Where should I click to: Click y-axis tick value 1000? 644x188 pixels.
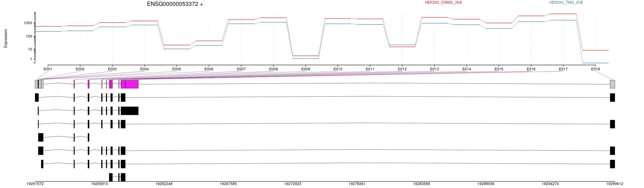[x=28, y=23]
